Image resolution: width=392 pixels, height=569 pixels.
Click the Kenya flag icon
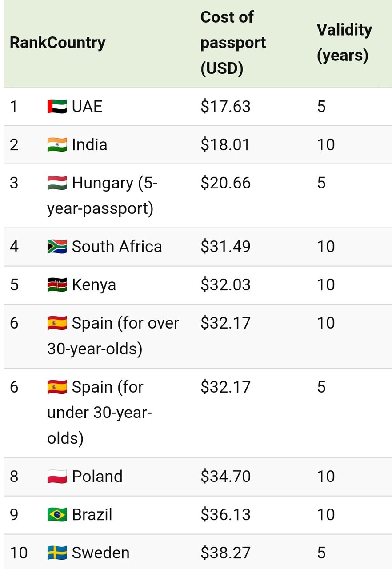pos(57,285)
